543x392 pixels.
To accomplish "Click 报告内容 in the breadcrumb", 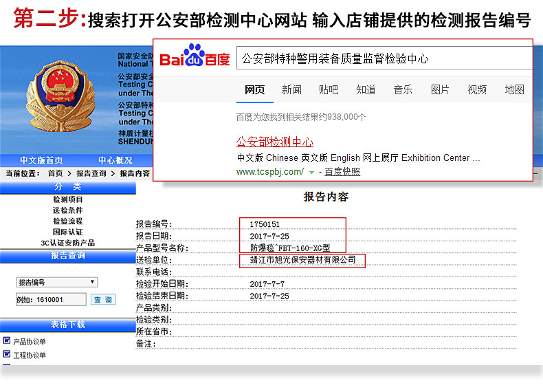I will 135,173.
